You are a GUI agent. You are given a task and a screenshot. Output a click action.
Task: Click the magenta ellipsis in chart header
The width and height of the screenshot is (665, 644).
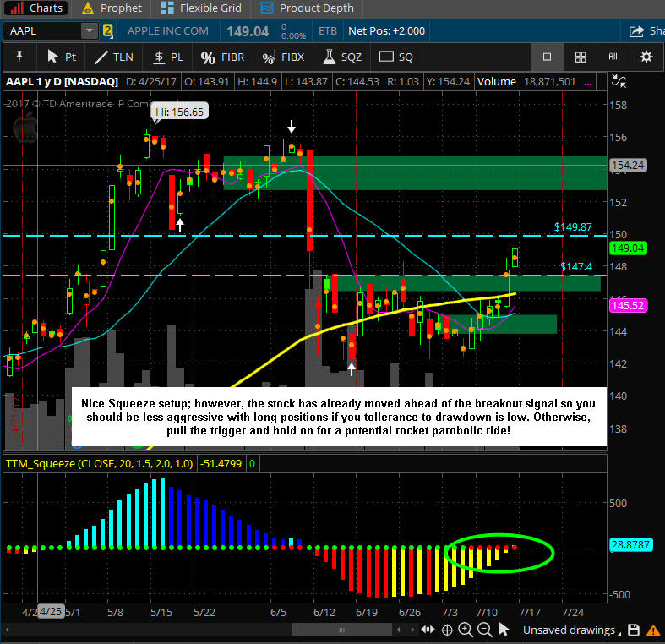pos(588,82)
